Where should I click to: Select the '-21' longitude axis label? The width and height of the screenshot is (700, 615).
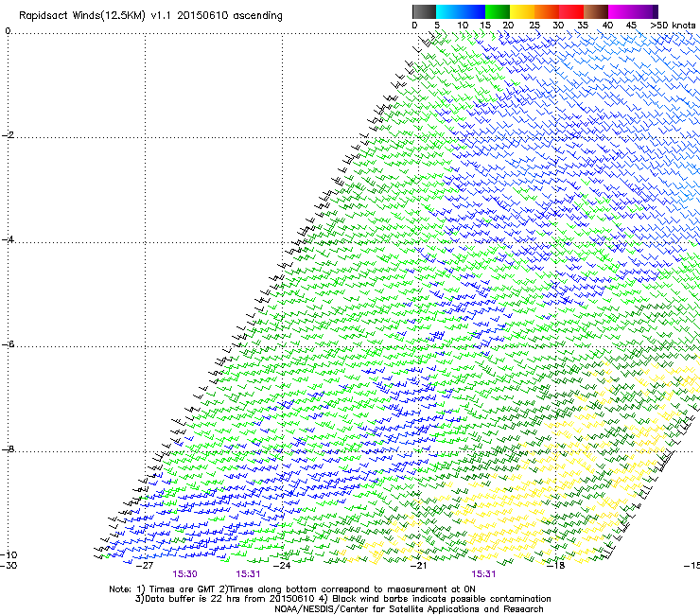point(418,565)
